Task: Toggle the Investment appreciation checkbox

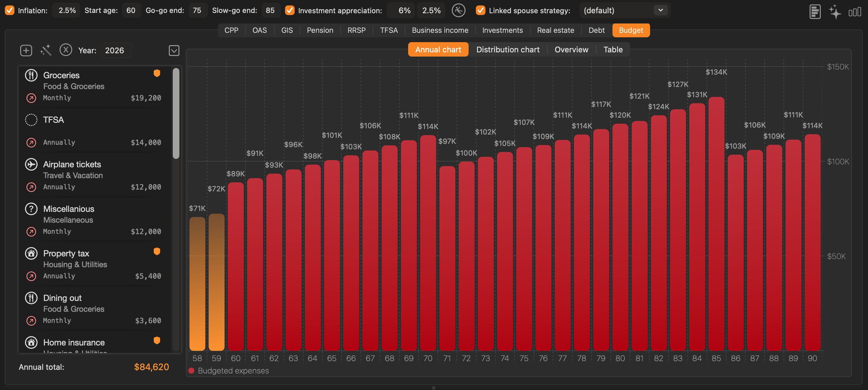Action: (x=290, y=11)
